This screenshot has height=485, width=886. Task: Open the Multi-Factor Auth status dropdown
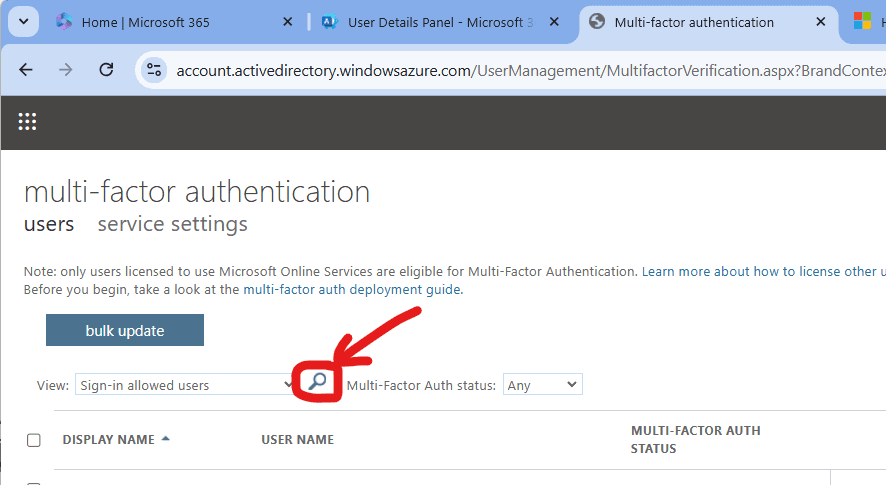pos(542,385)
